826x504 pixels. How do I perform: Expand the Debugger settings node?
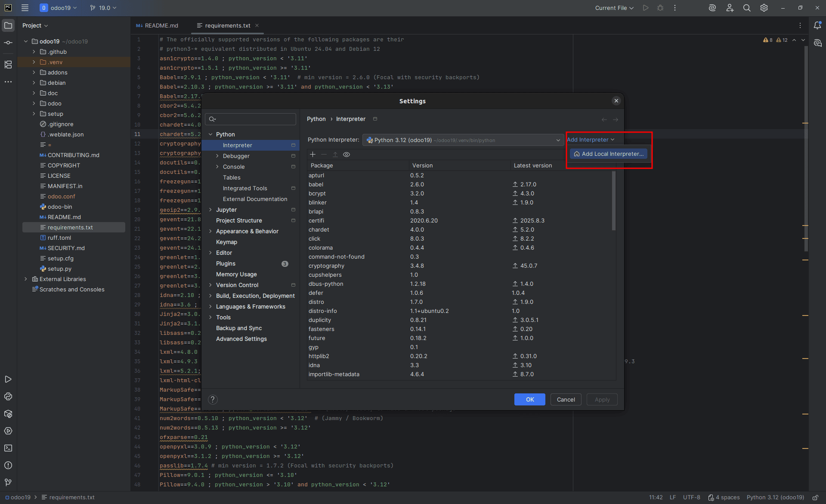coord(217,156)
